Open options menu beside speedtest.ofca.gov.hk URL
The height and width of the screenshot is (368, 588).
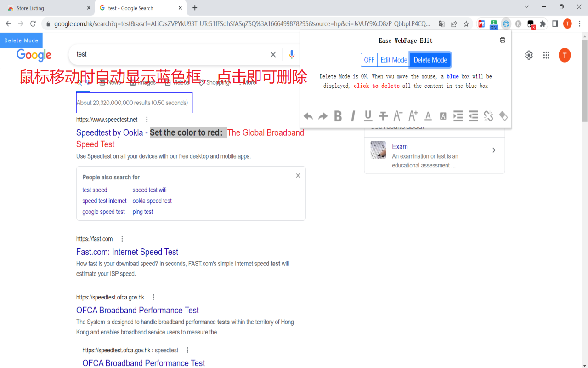(153, 297)
